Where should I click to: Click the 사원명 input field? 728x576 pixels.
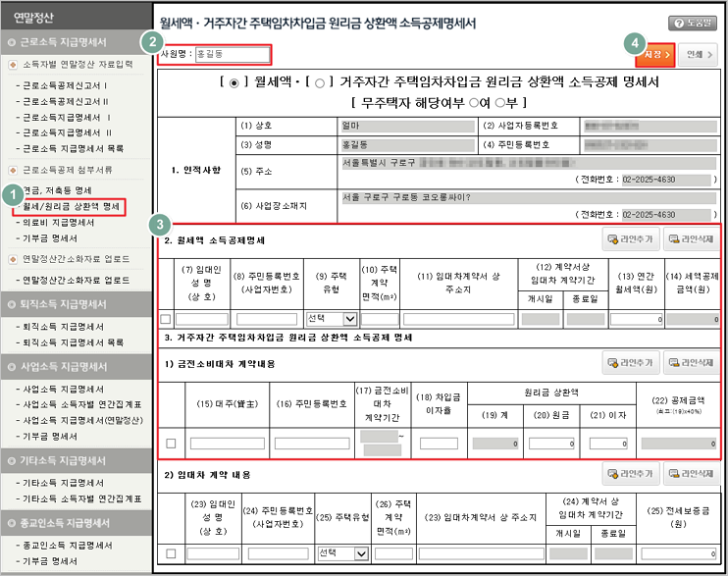(x=233, y=54)
